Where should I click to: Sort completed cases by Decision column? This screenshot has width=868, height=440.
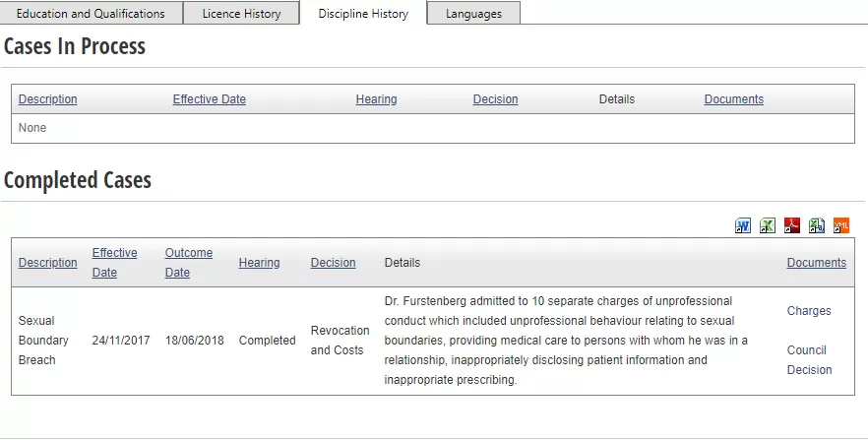pos(333,263)
